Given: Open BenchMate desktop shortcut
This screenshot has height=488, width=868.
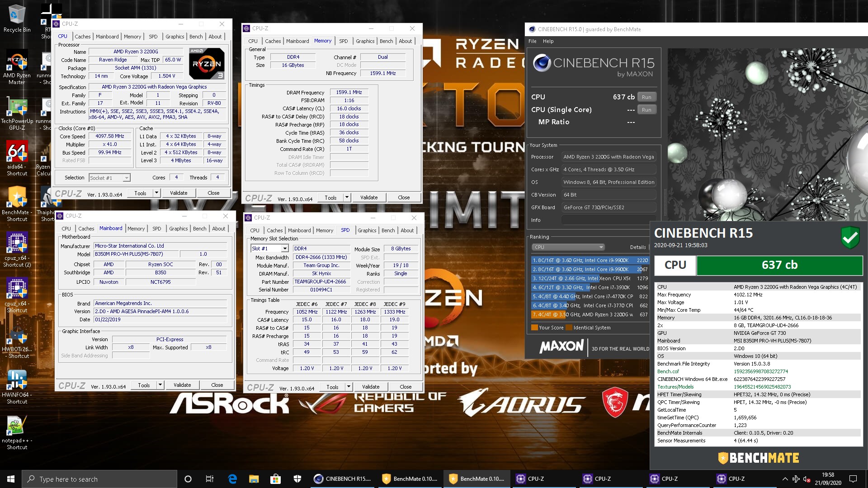Looking at the screenshot, I should tap(17, 204).
